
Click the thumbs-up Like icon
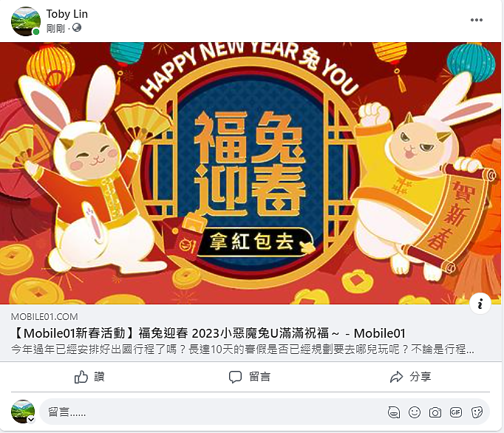(81, 377)
